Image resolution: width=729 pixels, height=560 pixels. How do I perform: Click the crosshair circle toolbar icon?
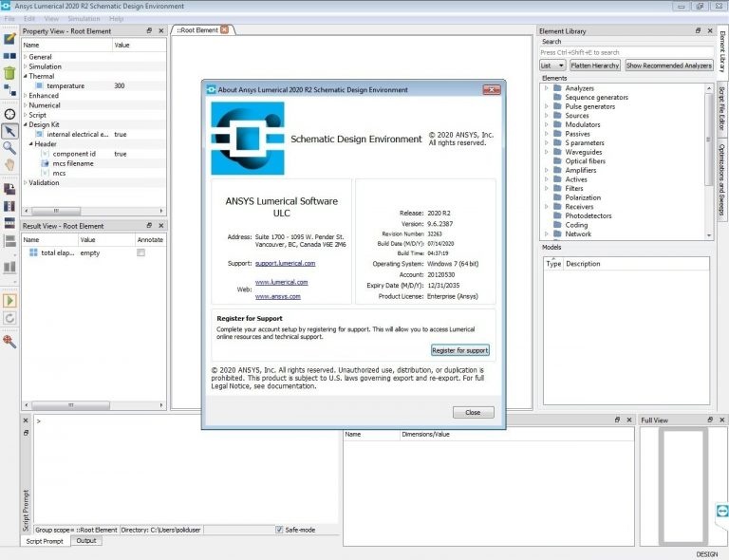(9, 114)
